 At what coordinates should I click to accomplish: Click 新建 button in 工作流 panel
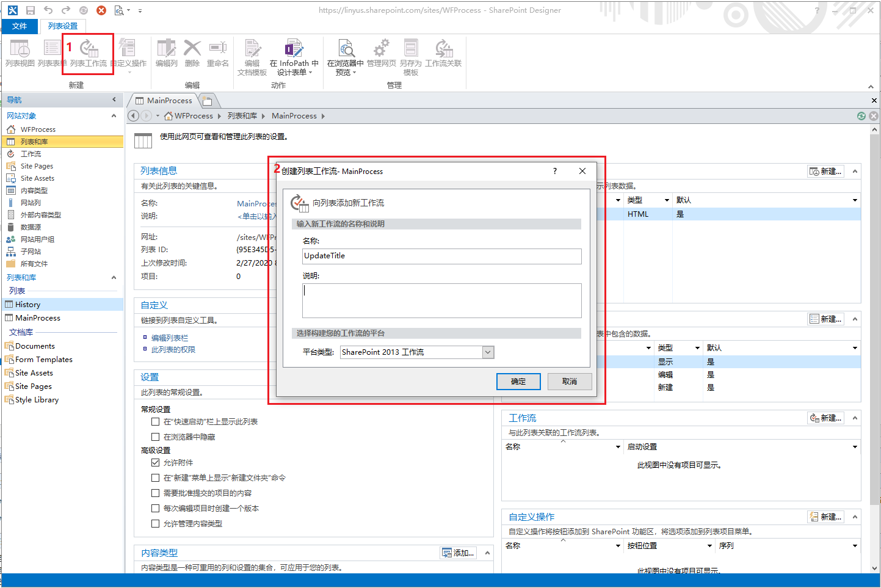coord(825,418)
